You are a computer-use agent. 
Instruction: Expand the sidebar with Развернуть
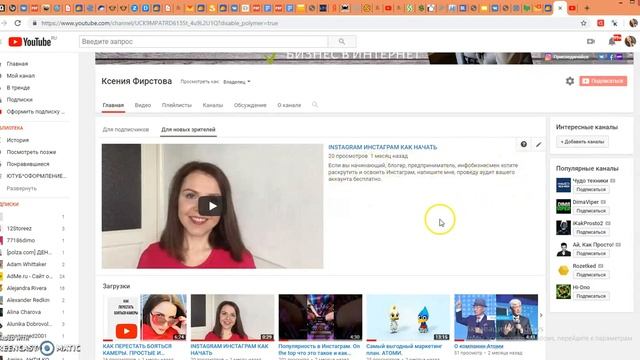21,189
